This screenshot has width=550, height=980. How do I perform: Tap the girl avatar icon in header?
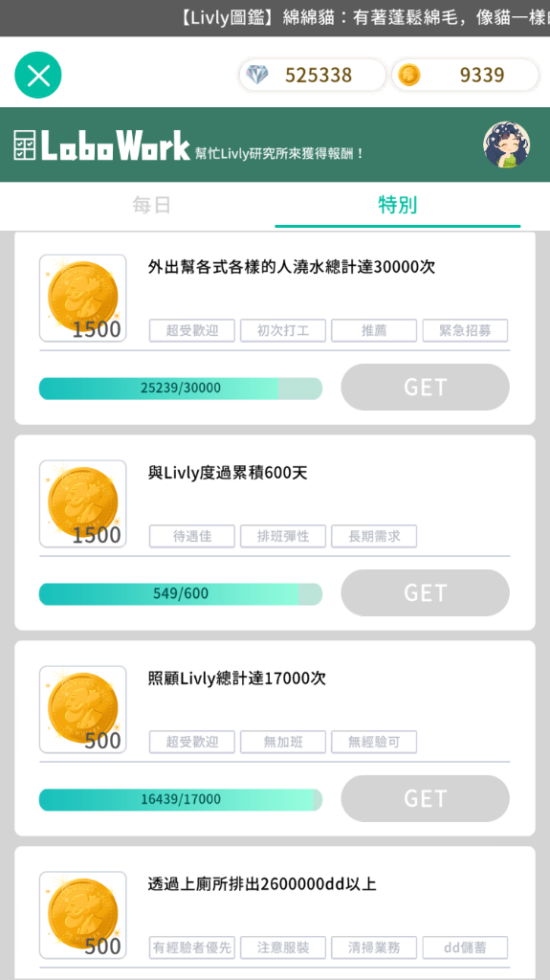pos(506,145)
